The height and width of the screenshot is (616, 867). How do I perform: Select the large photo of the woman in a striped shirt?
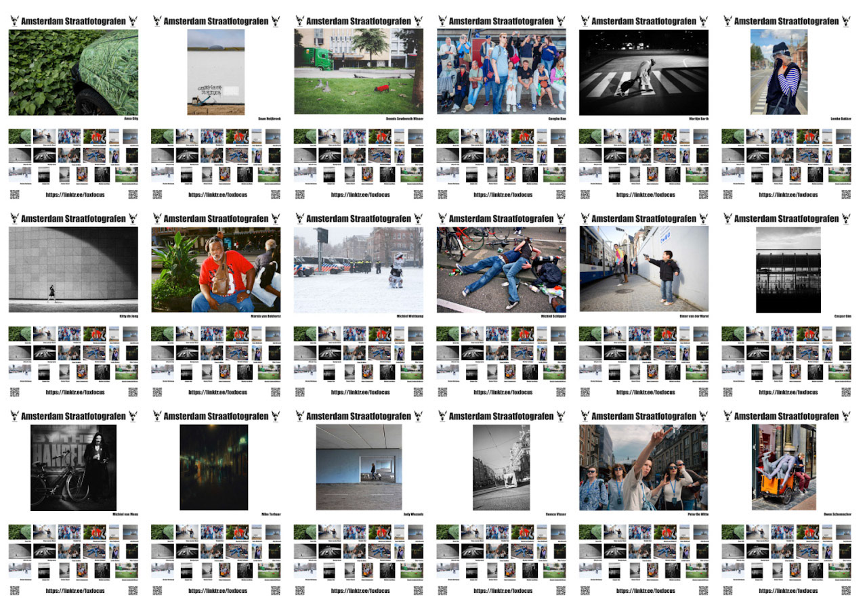point(779,72)
